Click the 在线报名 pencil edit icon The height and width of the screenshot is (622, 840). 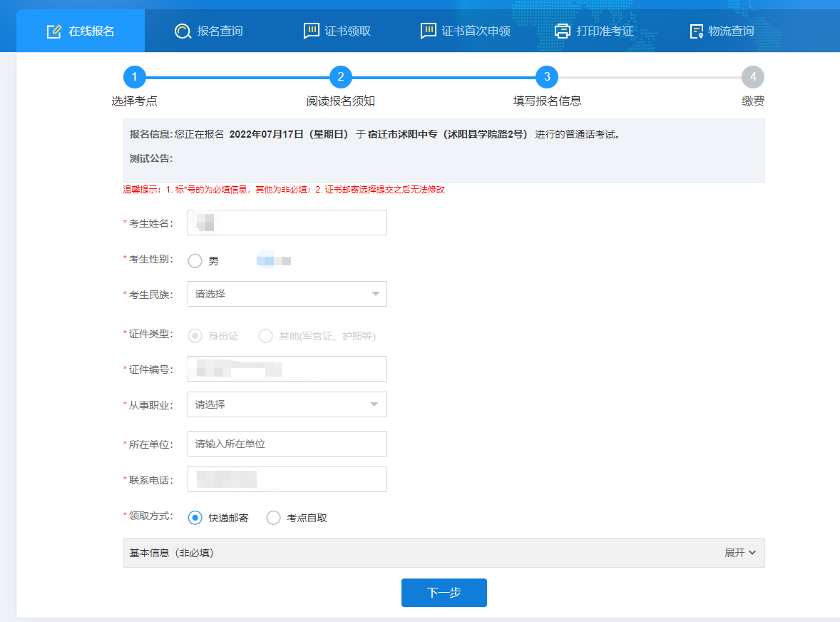[54, 31]
